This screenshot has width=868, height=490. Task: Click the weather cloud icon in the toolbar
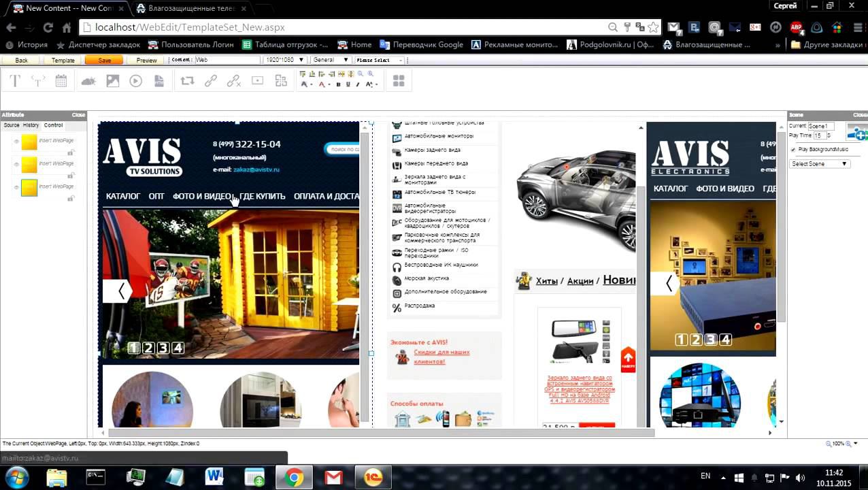pos(88,81)
